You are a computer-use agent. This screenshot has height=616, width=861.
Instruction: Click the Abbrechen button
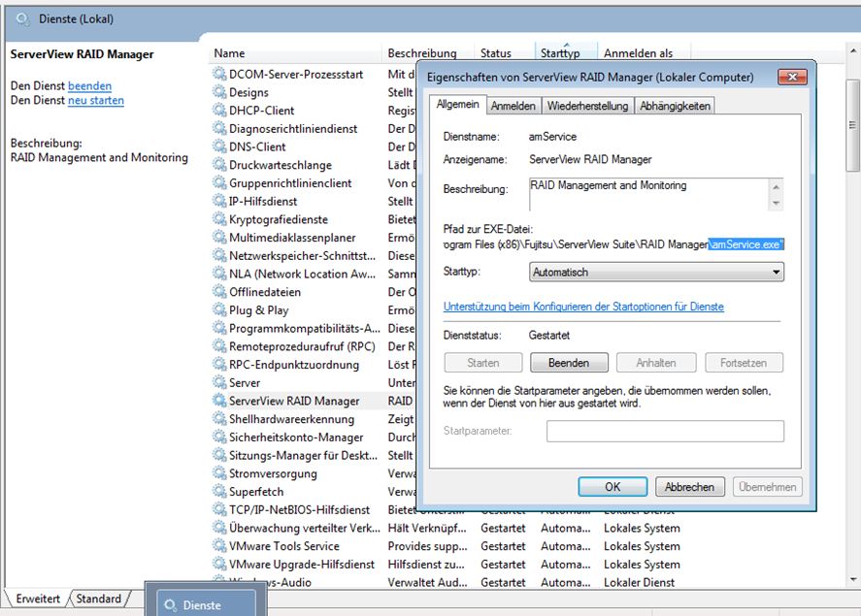tap(690, 487)
